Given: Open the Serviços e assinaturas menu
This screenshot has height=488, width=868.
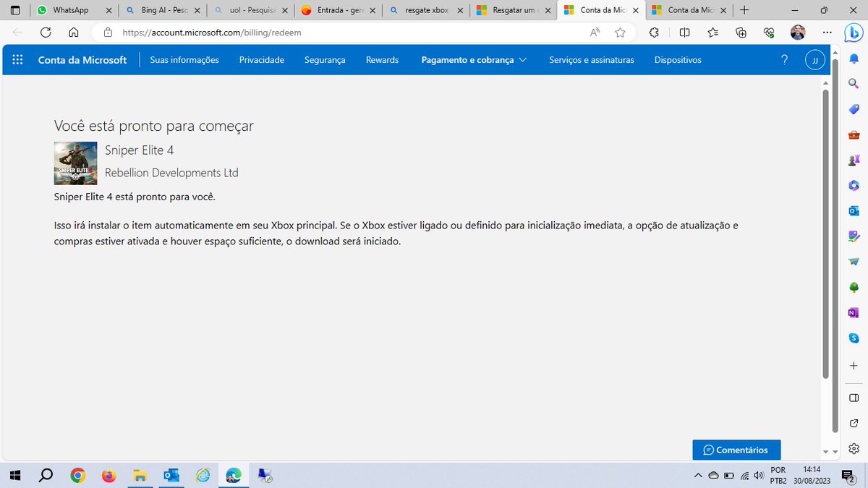Looking at the screenshot, I should tap(592, 60).
